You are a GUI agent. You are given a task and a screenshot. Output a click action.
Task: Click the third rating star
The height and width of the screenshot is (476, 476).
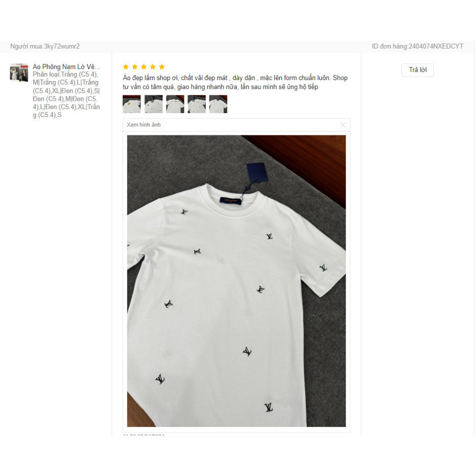pyautogui.click(x=144, y=67)
